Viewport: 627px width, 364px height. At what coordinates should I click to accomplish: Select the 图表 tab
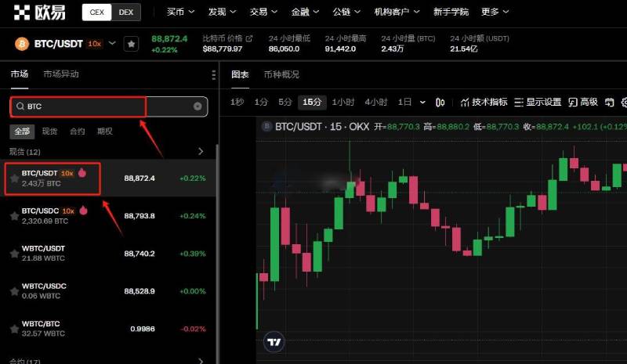[x=240, y=74]
